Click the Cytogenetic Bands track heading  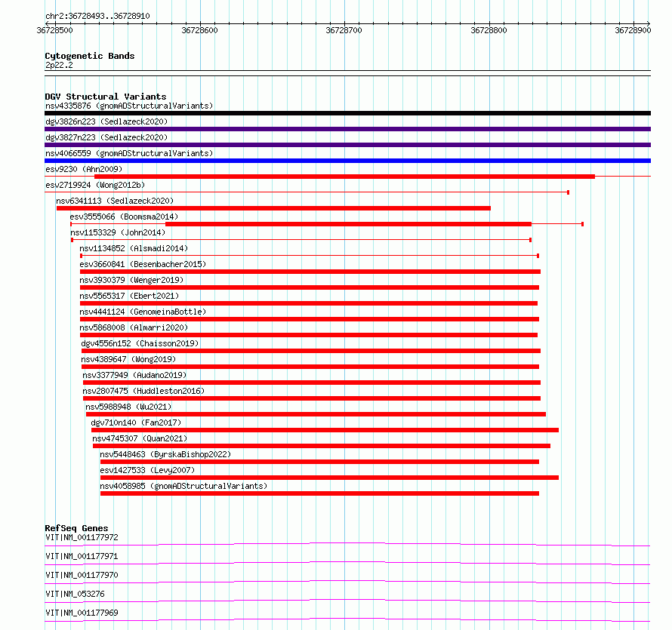point(90,56)
